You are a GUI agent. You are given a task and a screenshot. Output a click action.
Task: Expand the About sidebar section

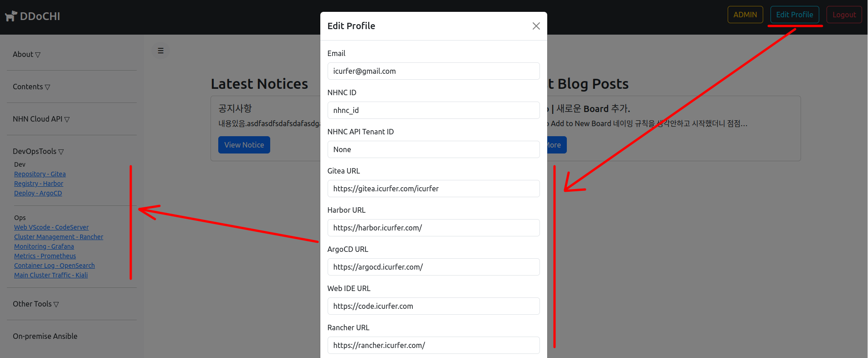26,55
